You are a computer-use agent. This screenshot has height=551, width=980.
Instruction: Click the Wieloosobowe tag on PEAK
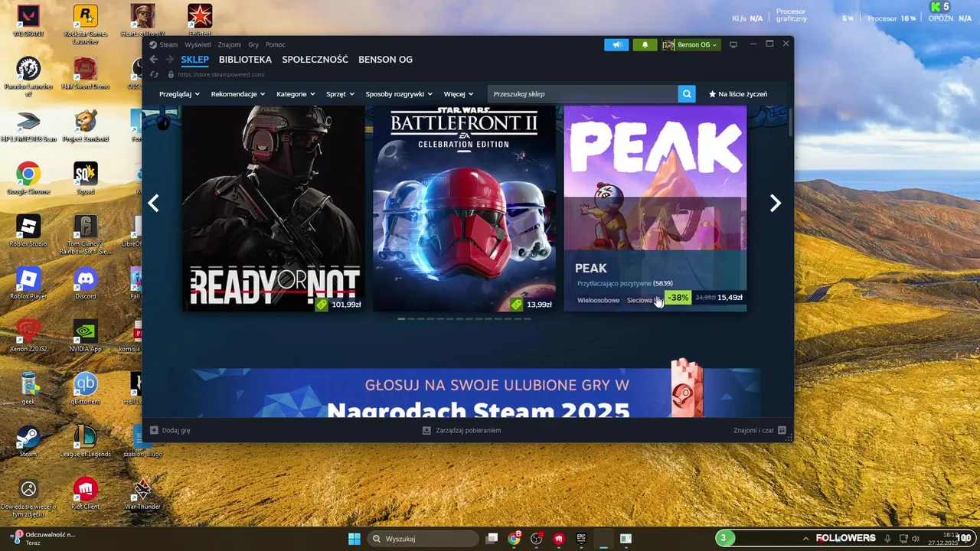tap(599, 300)
